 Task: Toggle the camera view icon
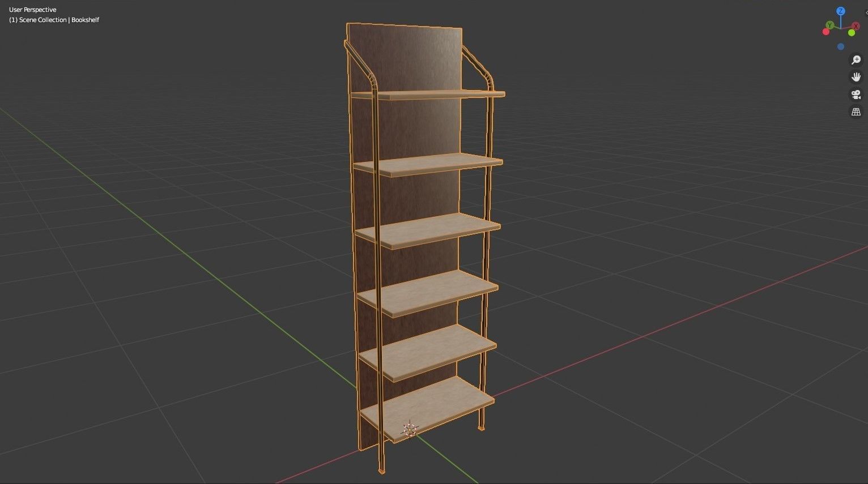pos(856,95)
